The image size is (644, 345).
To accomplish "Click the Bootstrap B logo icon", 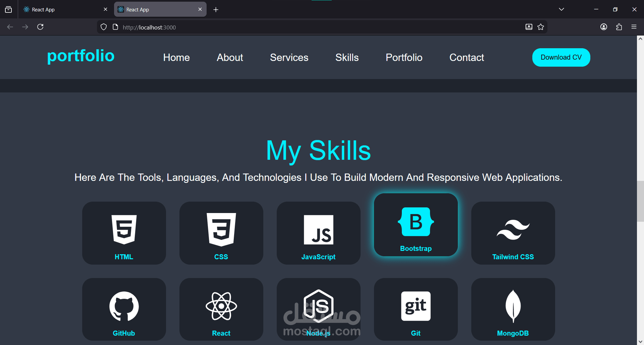I will pos(416,222).
